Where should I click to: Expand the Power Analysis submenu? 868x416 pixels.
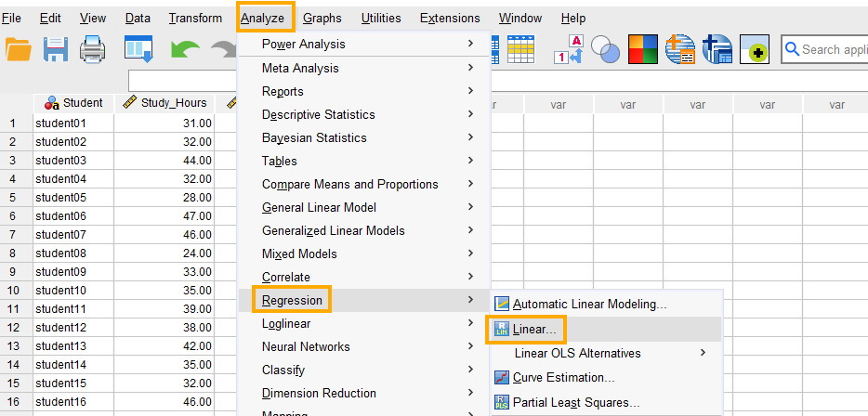(364, 44)
